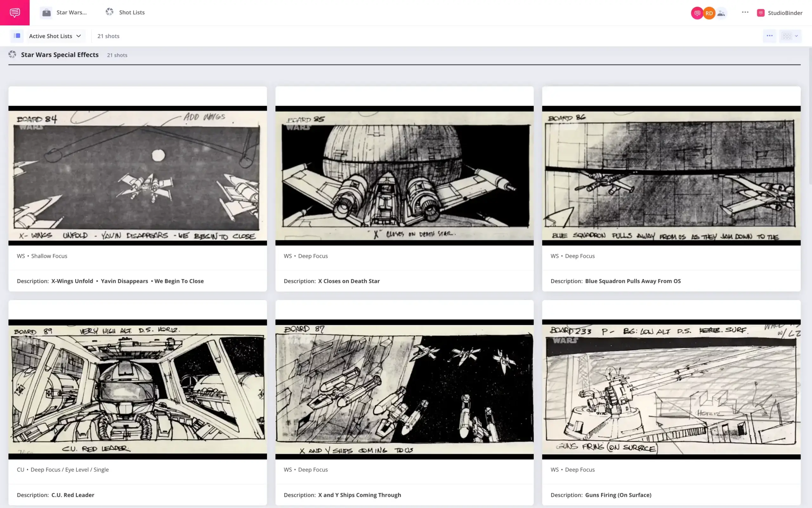Open the RD user avatar

pyautogui.click(x=709, y=13)
